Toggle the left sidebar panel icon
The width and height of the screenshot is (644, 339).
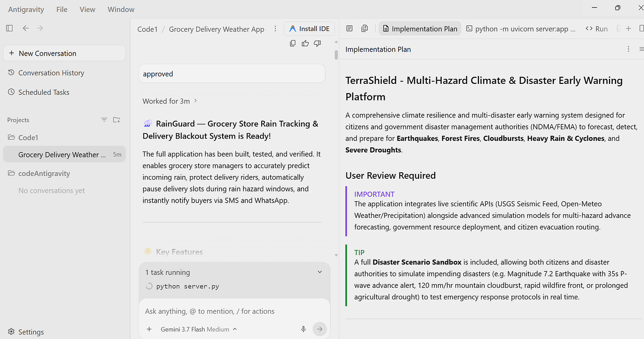(9, 28)
